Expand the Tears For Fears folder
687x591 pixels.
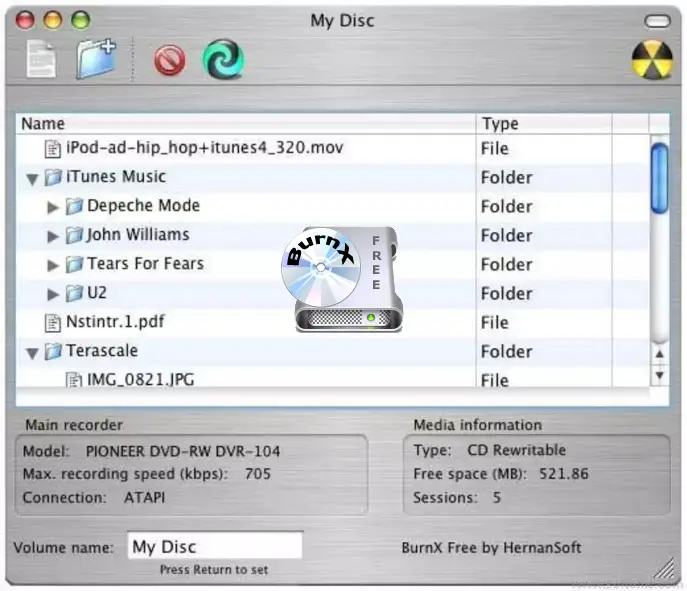[x=53, y=265]
